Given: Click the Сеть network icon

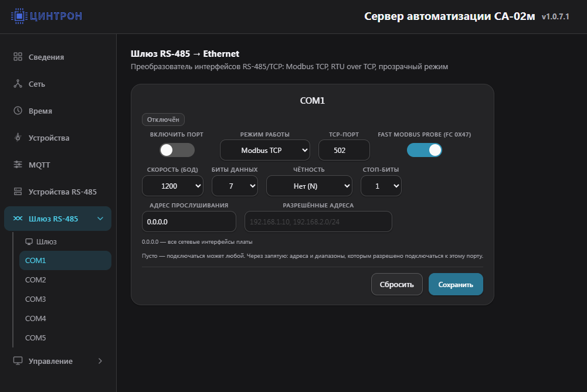Looking at the screenshot, I should (x=18, y=84).
